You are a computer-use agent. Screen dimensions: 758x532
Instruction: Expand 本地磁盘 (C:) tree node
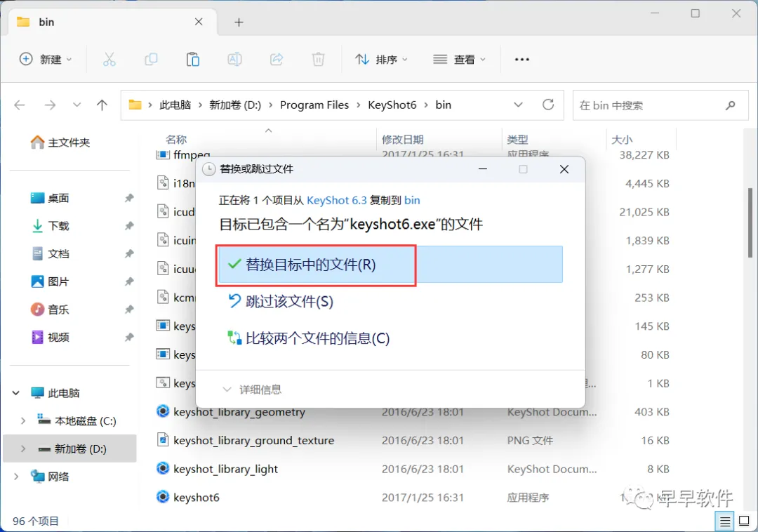tap(22, 421)
